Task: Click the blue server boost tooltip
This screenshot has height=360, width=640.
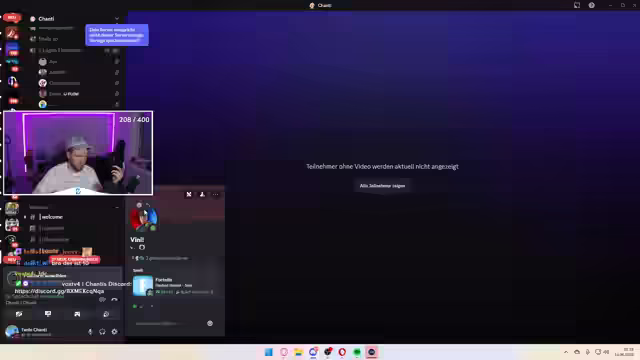Action: (x=117, y=35)
